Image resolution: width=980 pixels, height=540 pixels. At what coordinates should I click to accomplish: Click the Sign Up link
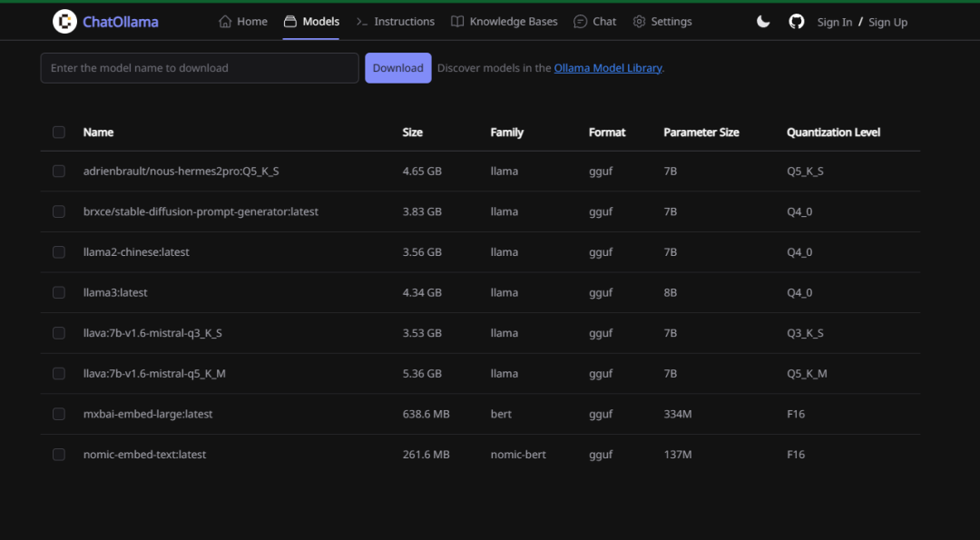click(887, 23)
